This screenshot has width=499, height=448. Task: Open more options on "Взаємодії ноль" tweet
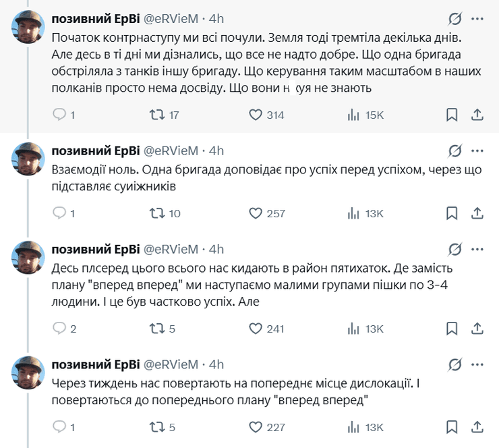477,150
